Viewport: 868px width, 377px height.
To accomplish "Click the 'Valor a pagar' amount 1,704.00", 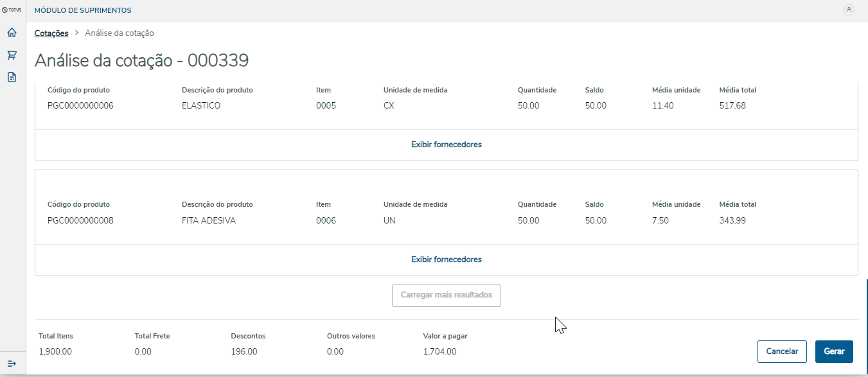I will 439,351.
